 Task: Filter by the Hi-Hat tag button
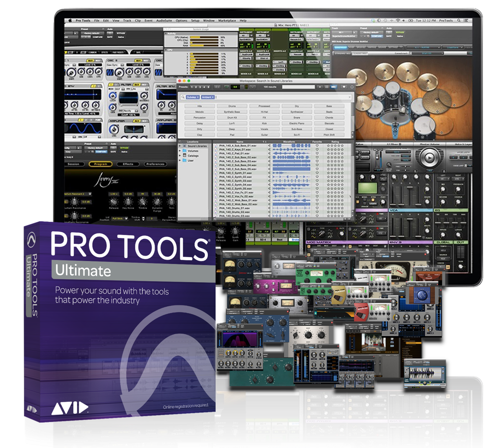click(x=264, y=112)
